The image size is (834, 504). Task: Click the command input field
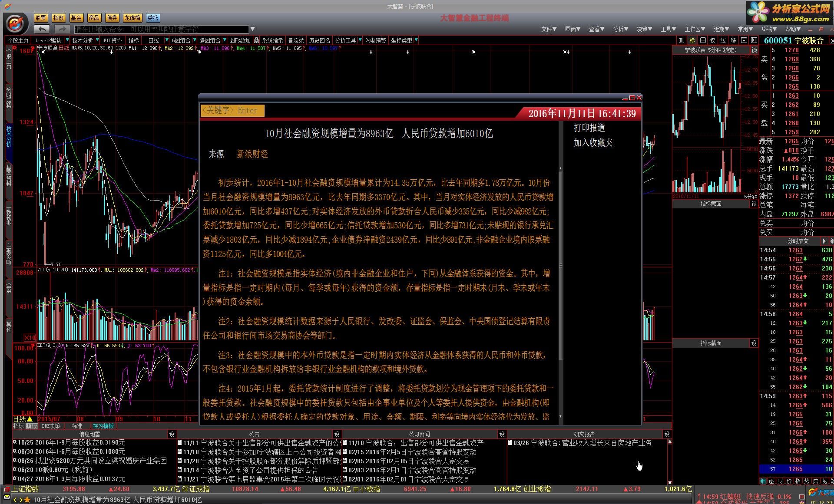click(162, 29)
